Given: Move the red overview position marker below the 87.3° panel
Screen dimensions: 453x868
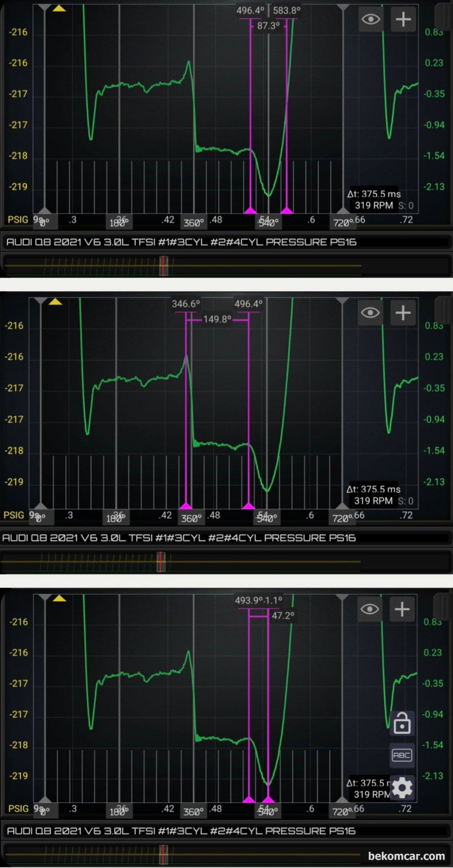Looking at the screenshot, I should (x=164, y=266).
